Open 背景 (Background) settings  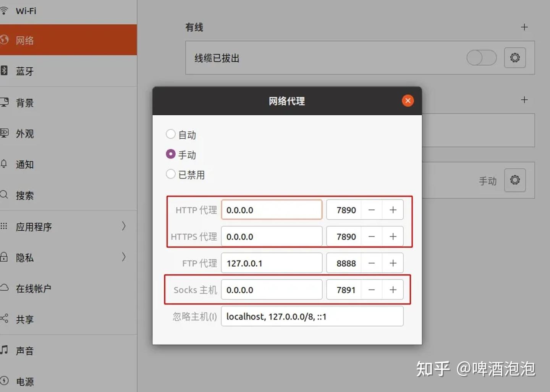(x=25, y=103)
